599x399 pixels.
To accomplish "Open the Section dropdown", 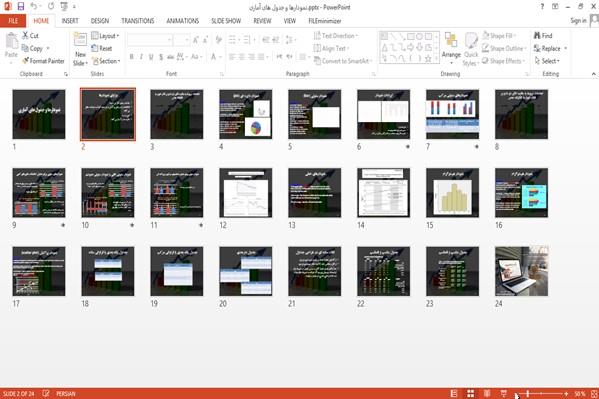I will coord(106,61).
